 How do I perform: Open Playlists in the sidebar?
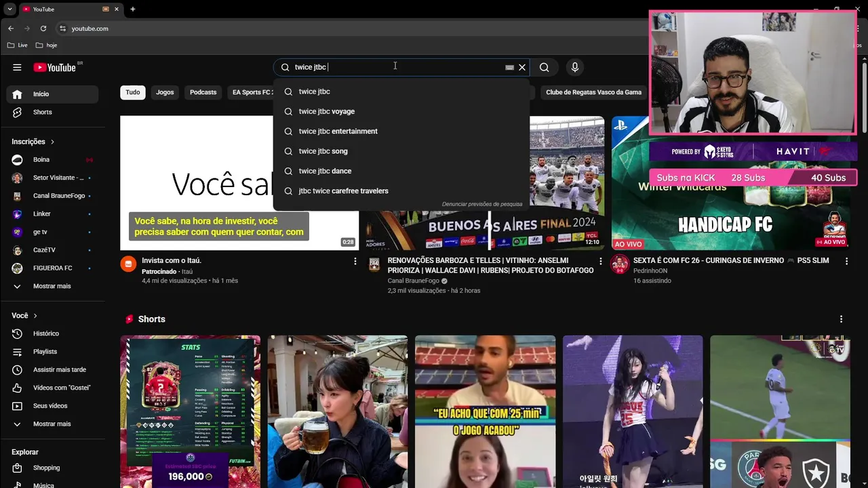point(52,352)
